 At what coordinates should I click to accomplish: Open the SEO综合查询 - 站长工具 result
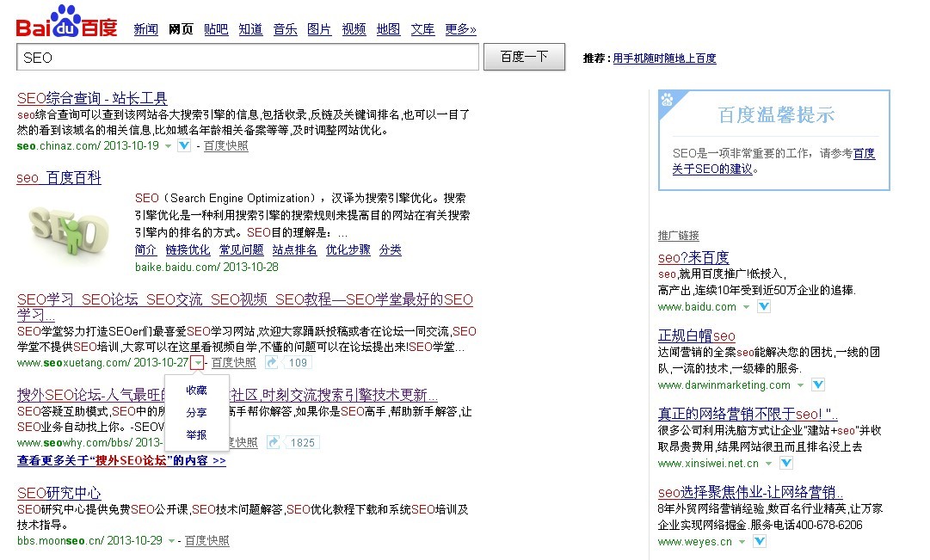click(92, 98)
